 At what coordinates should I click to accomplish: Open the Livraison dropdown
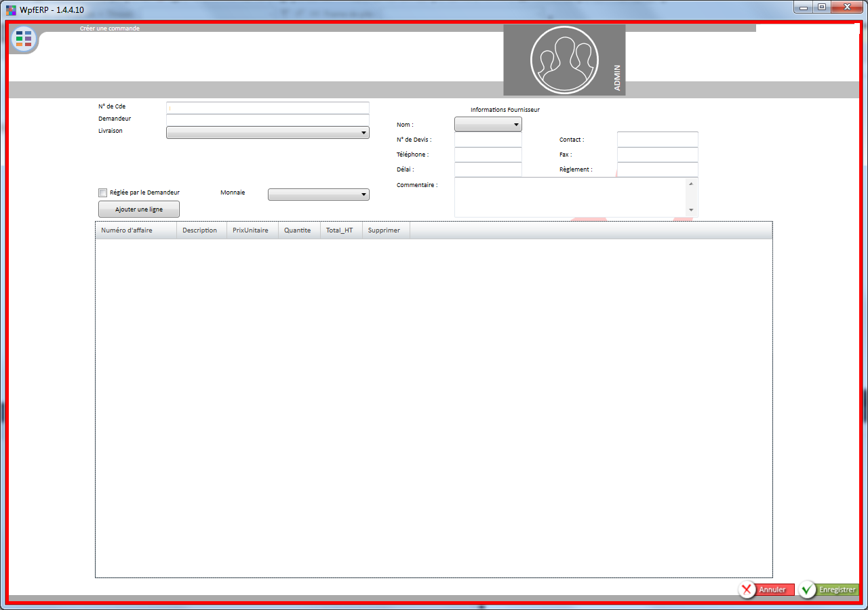(268, 133)
